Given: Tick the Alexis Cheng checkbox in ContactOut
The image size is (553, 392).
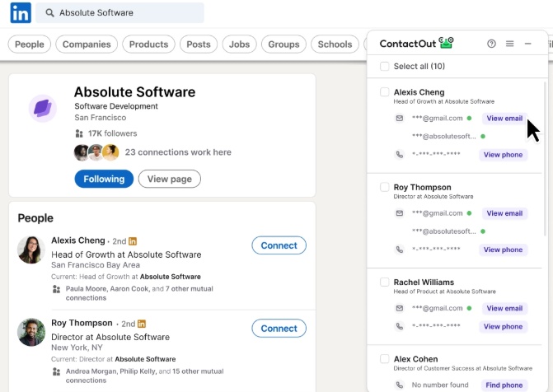Looking at the screenshot, I should [x=384, y=92].
